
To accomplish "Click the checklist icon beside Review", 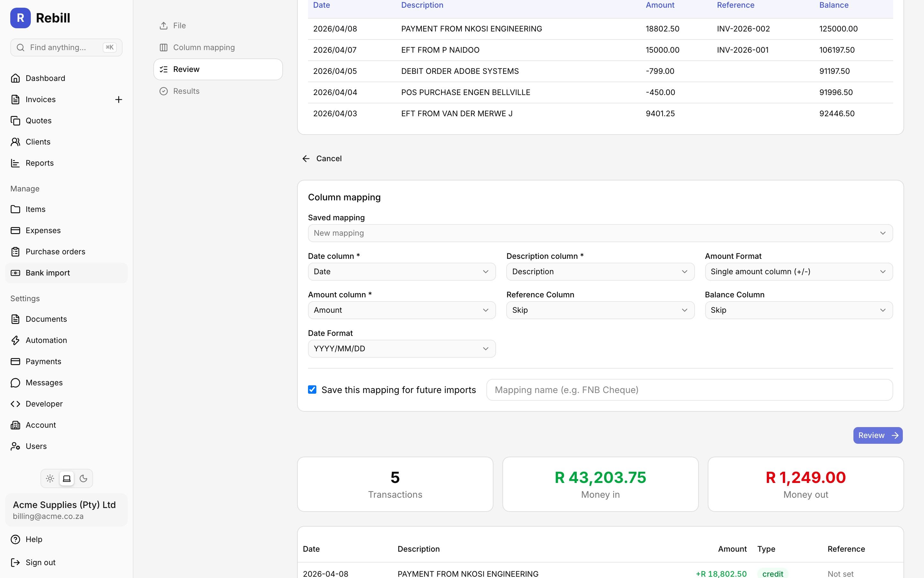I will tap(163, 69).
